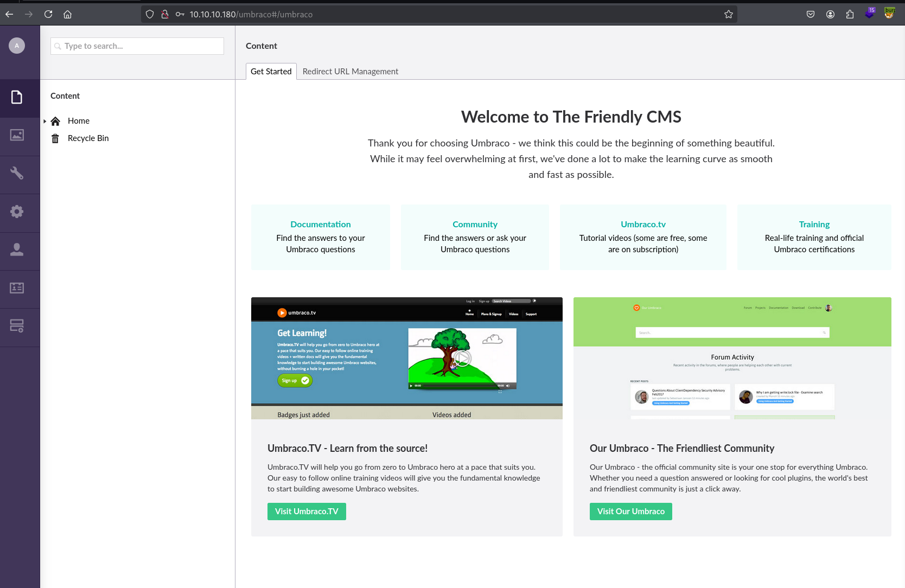The image size is (905, 588).
Task: Open the Burp extension icon
Action: (x=889, y=13)
